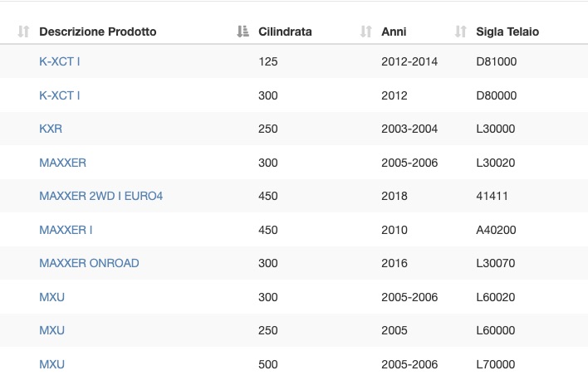This screenshot has width=588, height=385.
Task: Click sort arrows icon beside Sigla Telaio
Action: pyautogui.click(x=460, y=32)
